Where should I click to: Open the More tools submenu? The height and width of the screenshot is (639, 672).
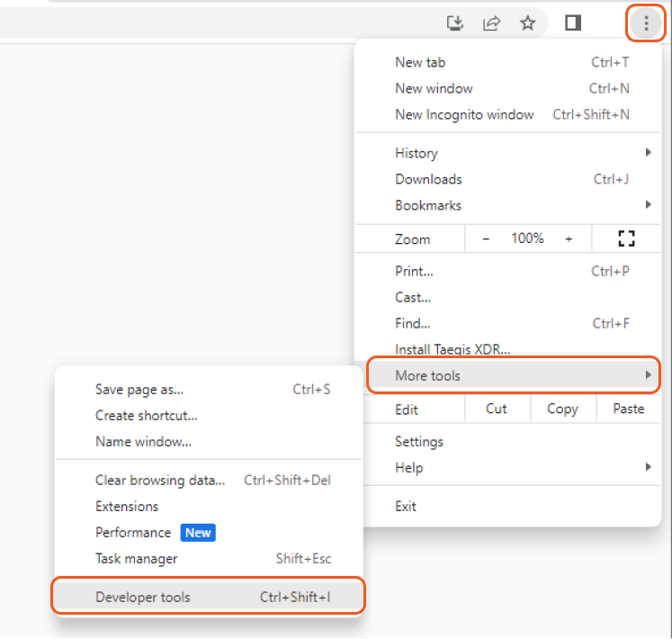pyautogui.click(x=513, y=375)
